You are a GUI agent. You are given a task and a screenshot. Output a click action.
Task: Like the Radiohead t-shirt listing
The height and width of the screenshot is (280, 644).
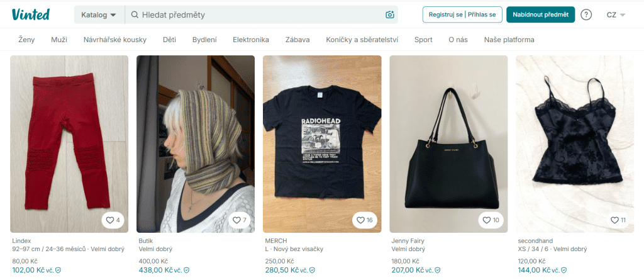click(x=365, y=220)
